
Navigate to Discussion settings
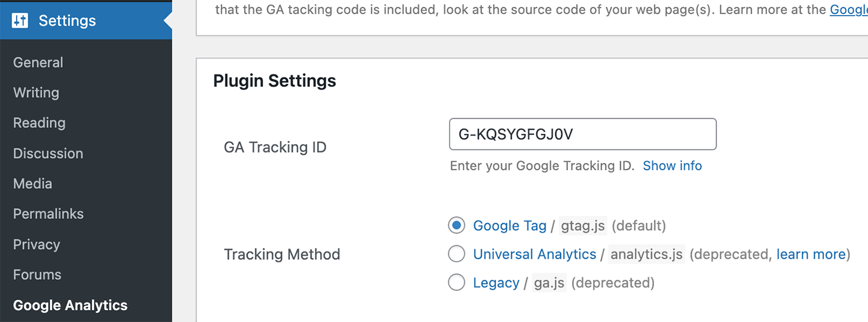(48, 153)
